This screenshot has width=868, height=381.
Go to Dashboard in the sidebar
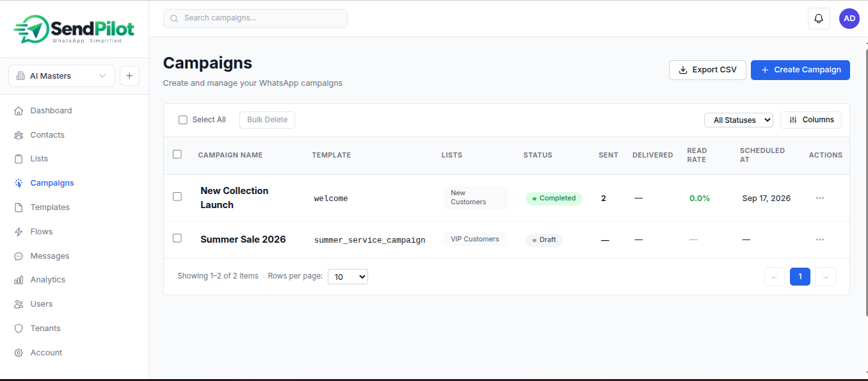[51, 111]
